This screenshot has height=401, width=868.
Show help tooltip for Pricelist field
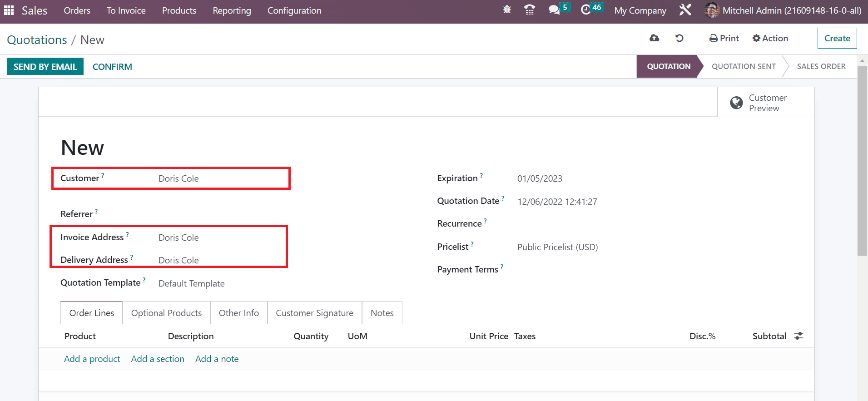click(472, 244)
